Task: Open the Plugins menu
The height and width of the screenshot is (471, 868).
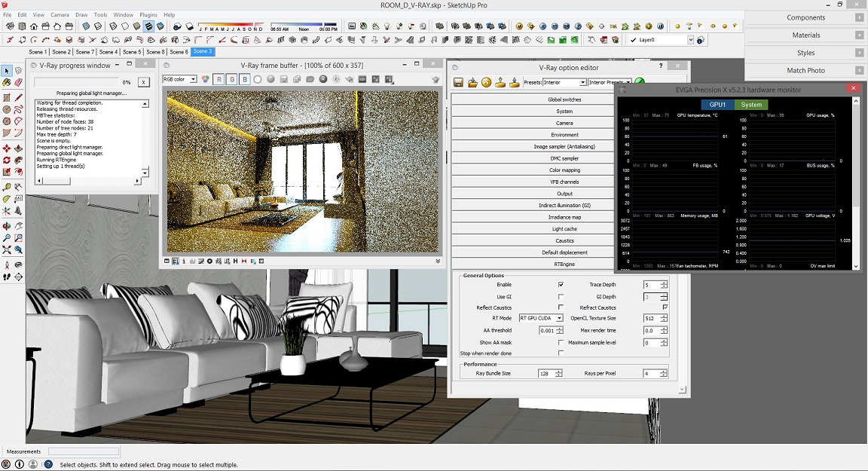Action: (148, 15)
